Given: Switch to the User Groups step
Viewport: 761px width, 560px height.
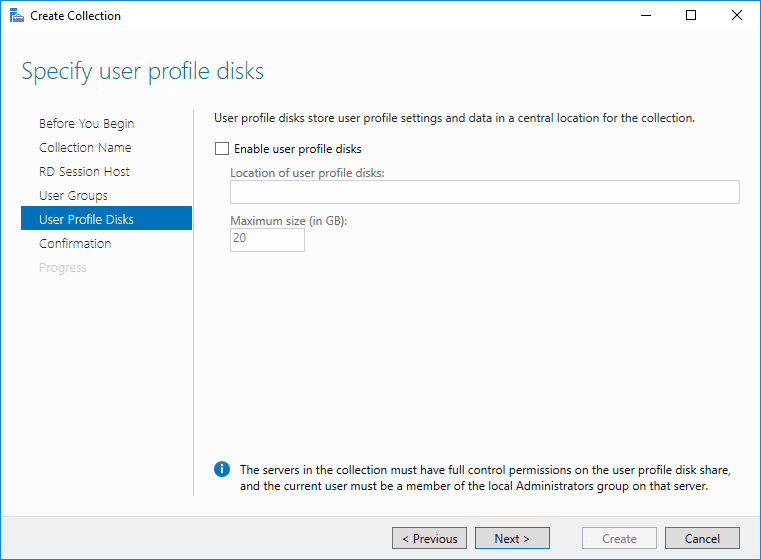Looking at the screenshot, I should (73, 196).
